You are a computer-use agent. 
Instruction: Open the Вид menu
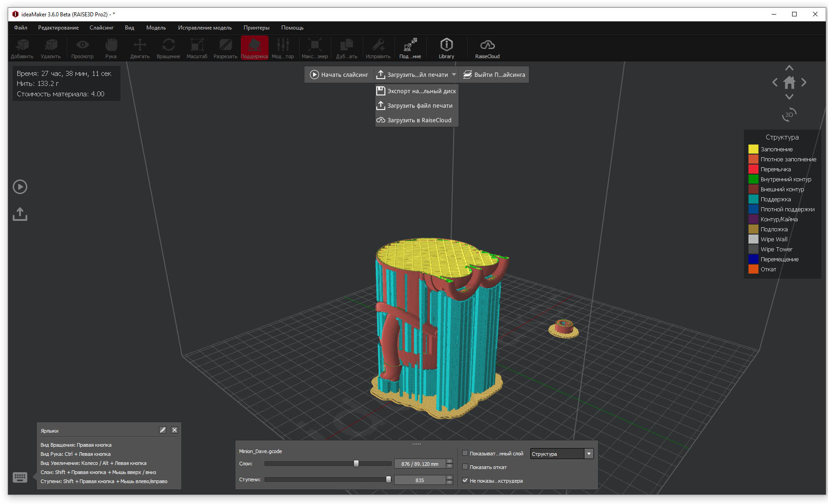pyautogui.click(x=130, y=28)
